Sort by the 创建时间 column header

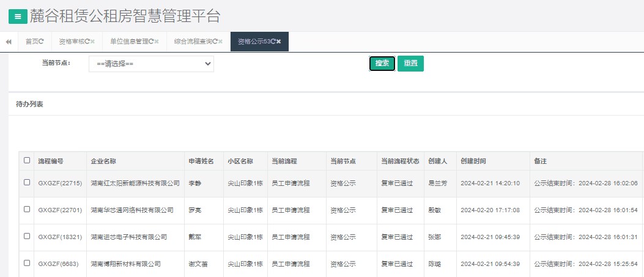click(x=473, y=161)
